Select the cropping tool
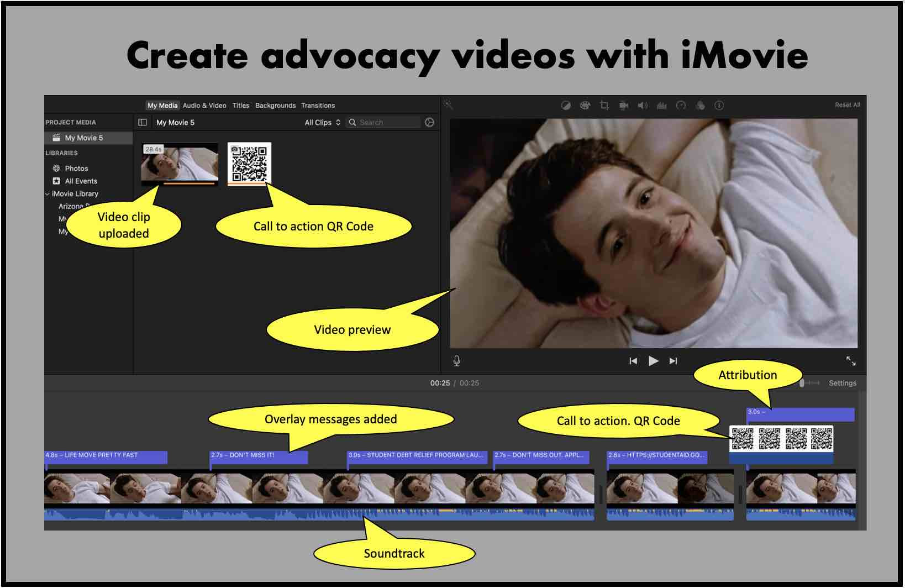Image resolution: width=905 pixels, height=588 pixels. pyautogui.click(x=604, y=106)
